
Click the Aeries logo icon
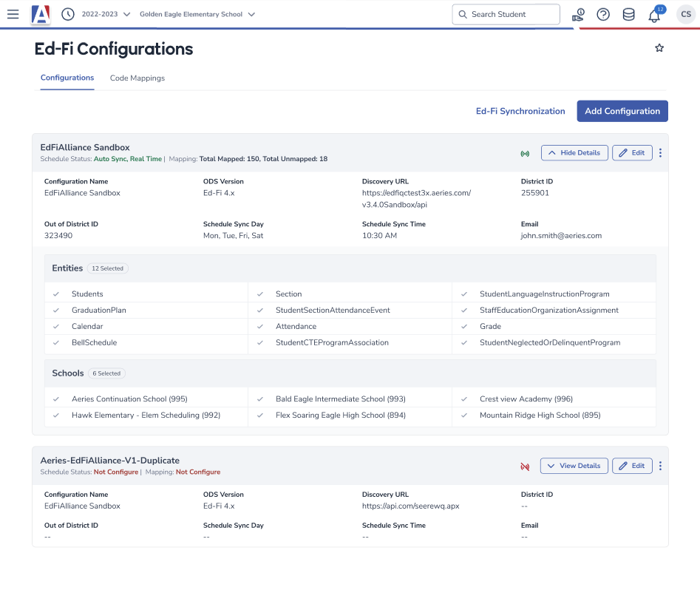(x=41, y=14)
